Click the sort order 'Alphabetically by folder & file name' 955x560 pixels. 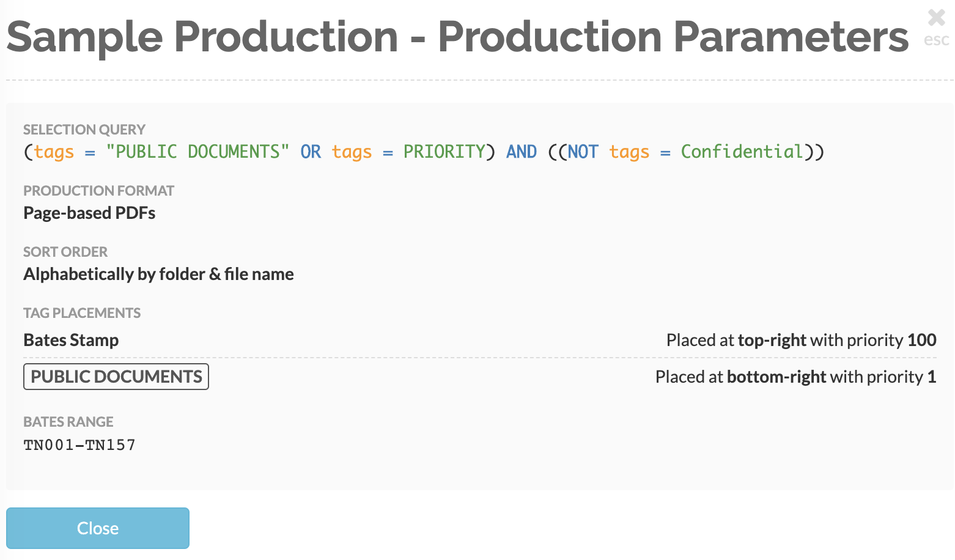[158, 274]
